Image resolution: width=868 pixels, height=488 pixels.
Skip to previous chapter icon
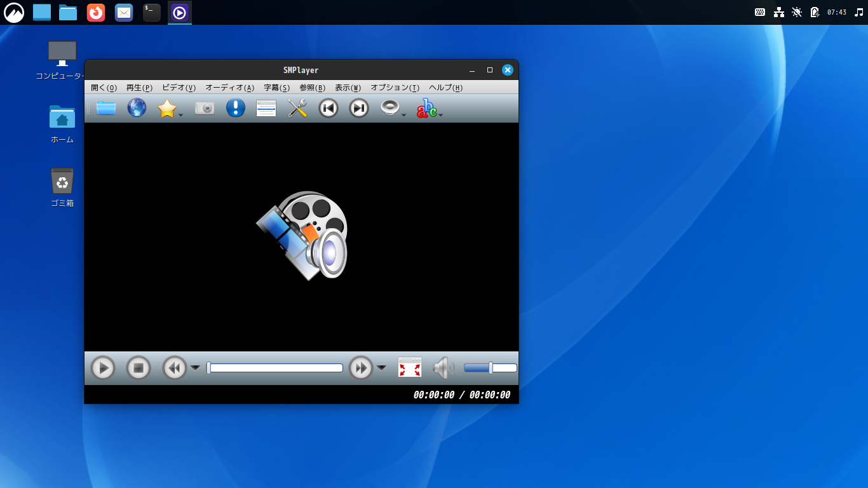pyautogui.click(x=328, y=108)
